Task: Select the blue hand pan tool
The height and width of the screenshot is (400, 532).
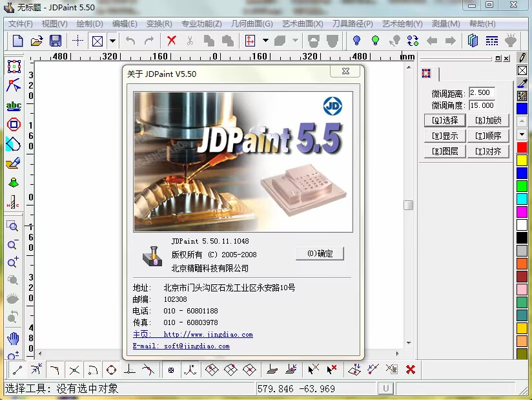Action: click(x=13, y=338)
